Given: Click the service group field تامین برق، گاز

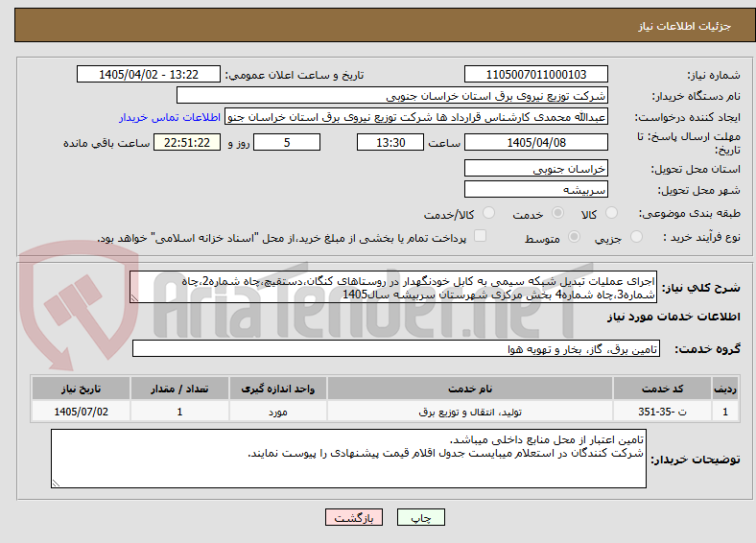Looking at the screenshot, I should pos(396,348).
